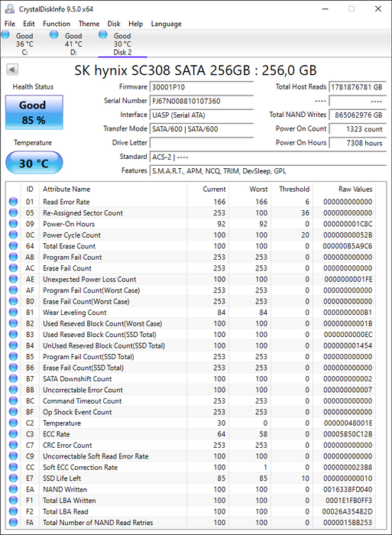Click Total Host Reads value 1781876781 GB
The image size is (392, 535).
(x=358, y=87)
